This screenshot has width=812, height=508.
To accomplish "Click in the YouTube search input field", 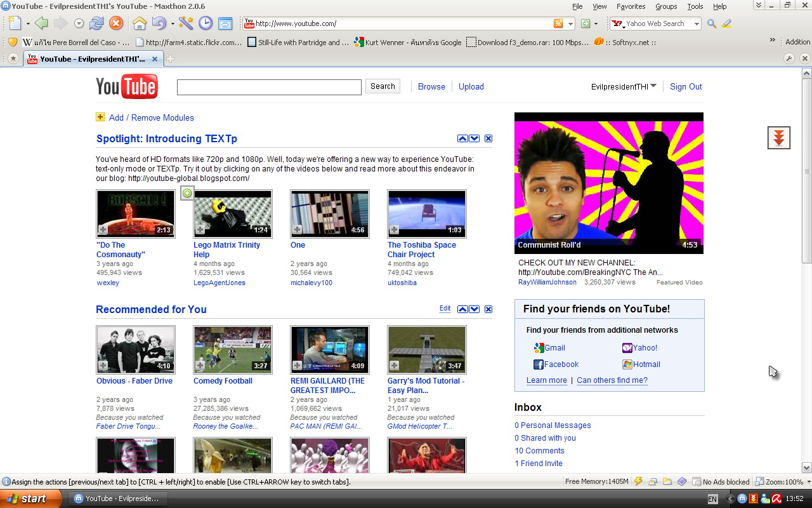I will (269, 87).
